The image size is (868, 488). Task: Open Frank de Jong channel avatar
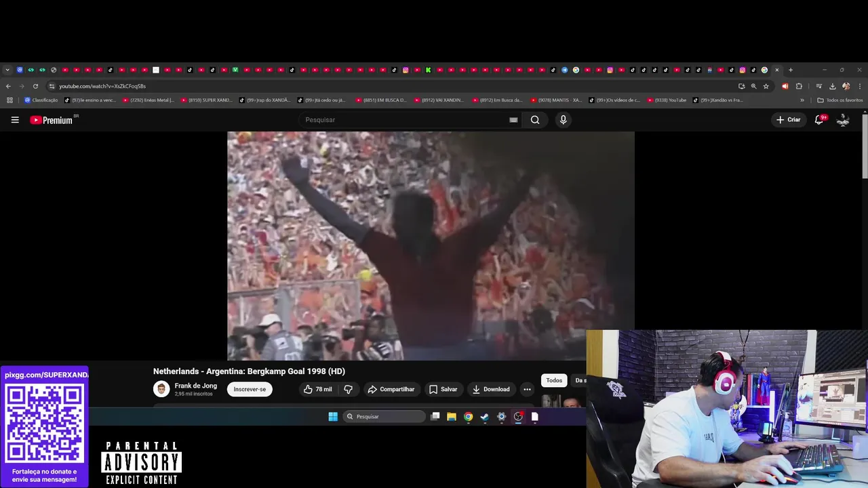pyautogui.click(x=161, y=389)
